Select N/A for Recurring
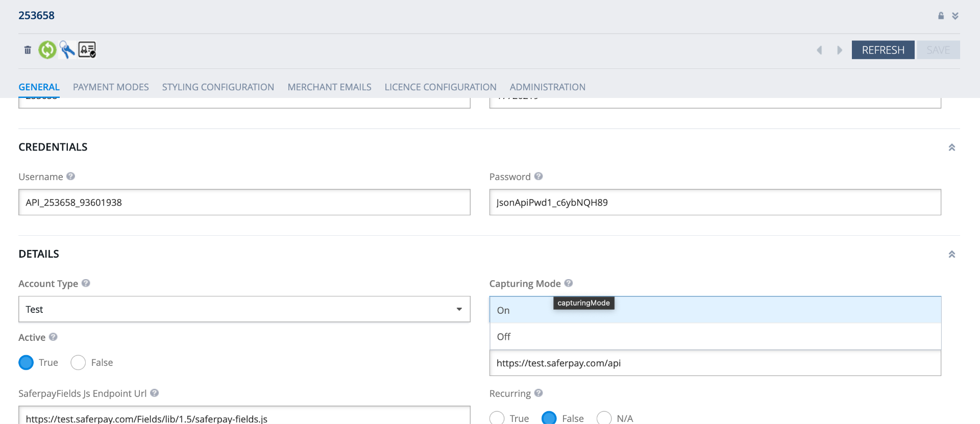980x424 pixels. click(x=604, y=418)
